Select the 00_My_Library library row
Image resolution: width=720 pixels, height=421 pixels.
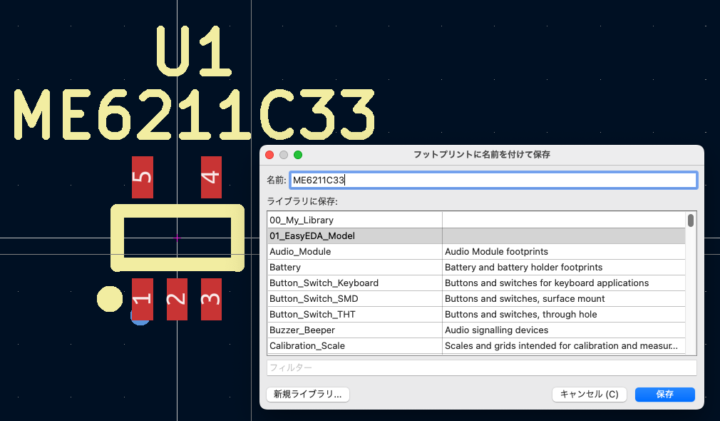(x=354, y=220)
